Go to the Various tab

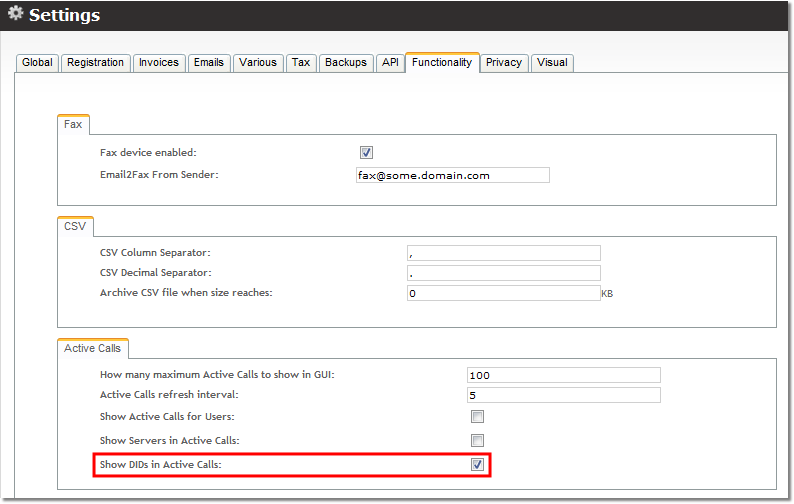257,63
